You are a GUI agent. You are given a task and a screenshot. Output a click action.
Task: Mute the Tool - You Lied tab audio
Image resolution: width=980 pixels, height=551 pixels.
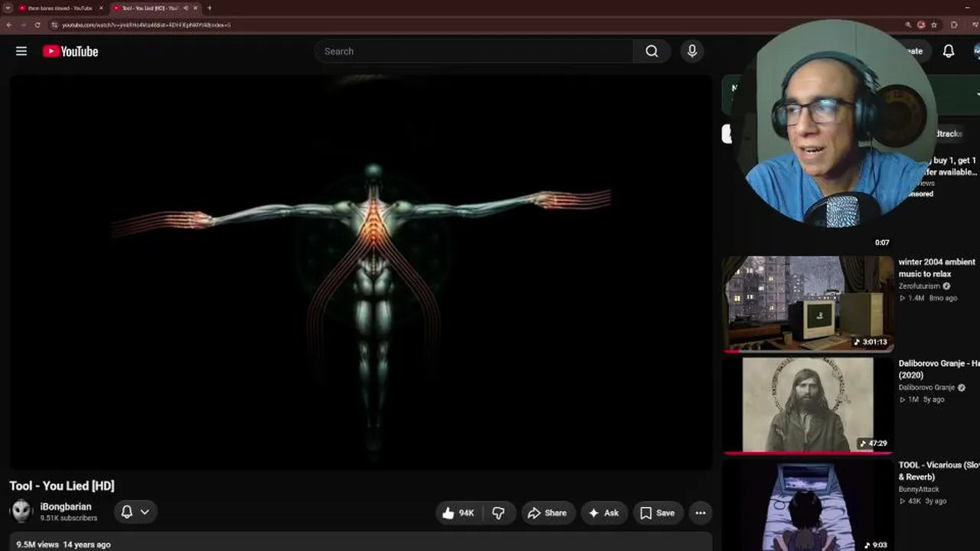coord(185,8)
